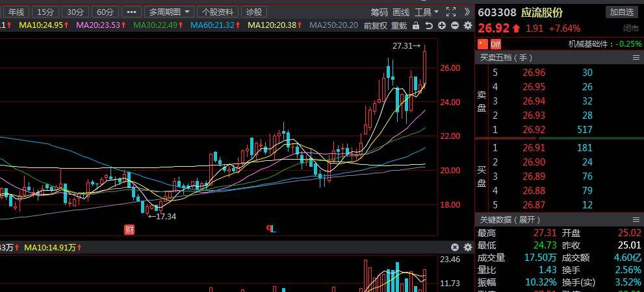
Task: Zoom out chart with the minus icon
Action: coord(454,25)
